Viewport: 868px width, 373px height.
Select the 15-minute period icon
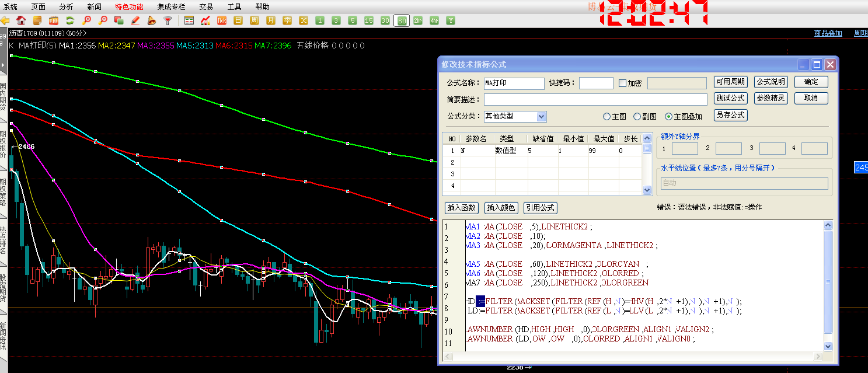[x=369, y=20]
